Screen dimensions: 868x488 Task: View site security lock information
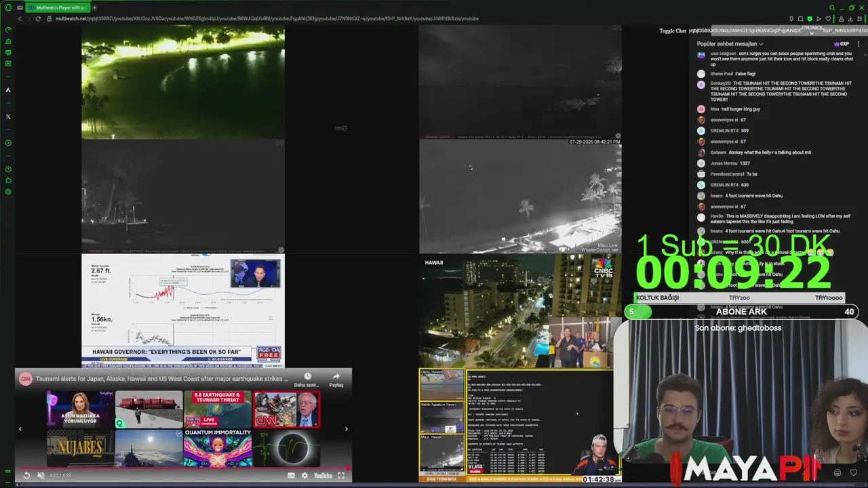pos(50,18)
